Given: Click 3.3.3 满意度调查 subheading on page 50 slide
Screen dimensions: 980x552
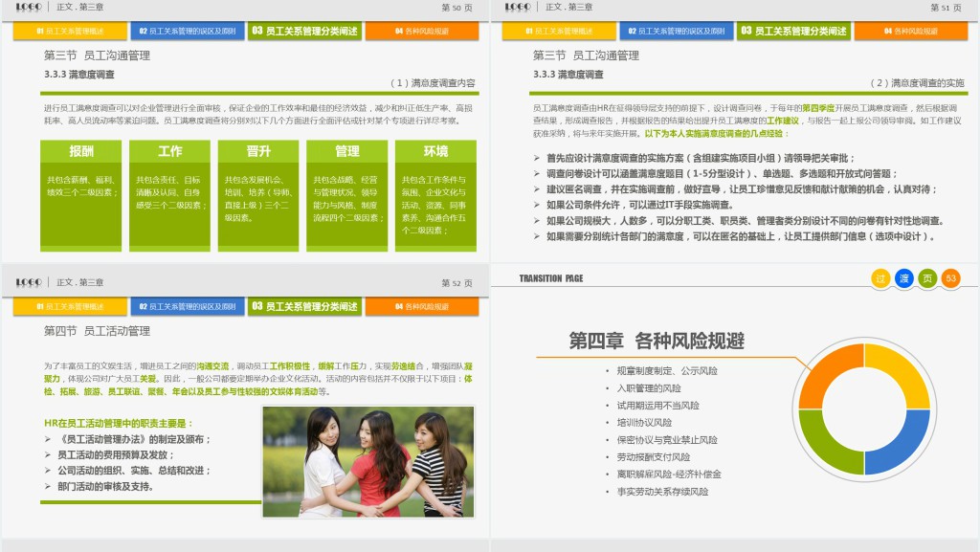Looking at the screenshot, I should [x=79, y=75].
